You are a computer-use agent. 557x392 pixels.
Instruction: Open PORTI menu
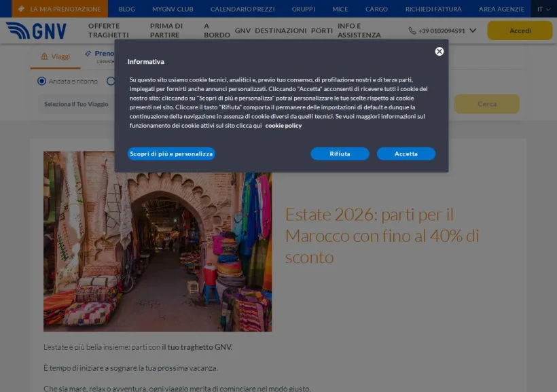pos(322,31)
